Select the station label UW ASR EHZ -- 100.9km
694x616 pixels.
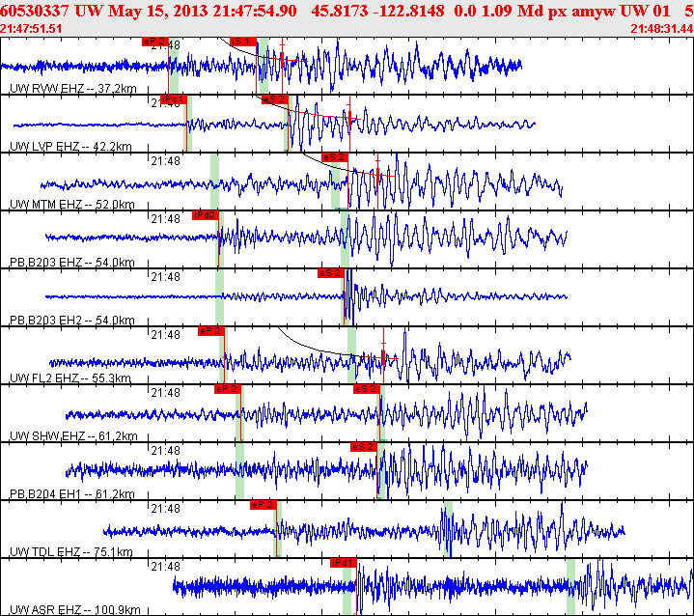75,610
